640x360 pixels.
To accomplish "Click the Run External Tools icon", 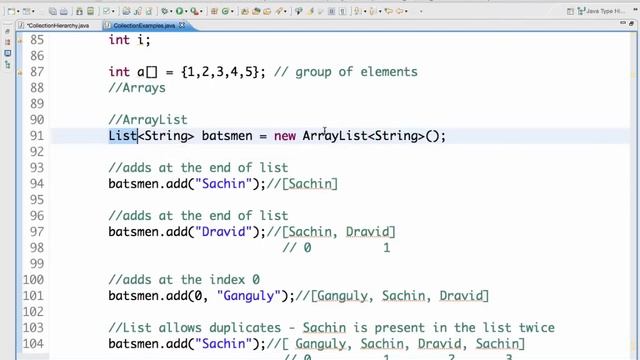I will click(x=194, y=11).
